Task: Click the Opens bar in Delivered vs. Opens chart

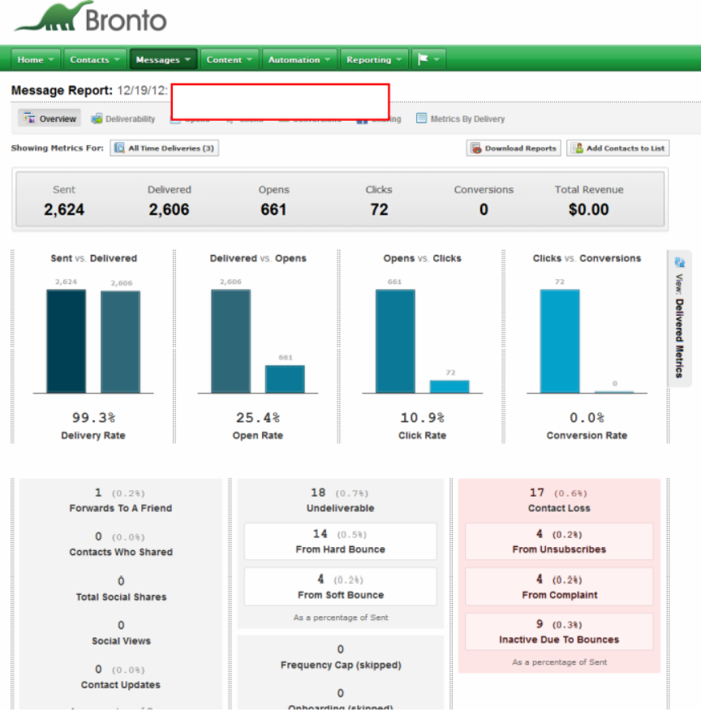Action: click(285, 379)
